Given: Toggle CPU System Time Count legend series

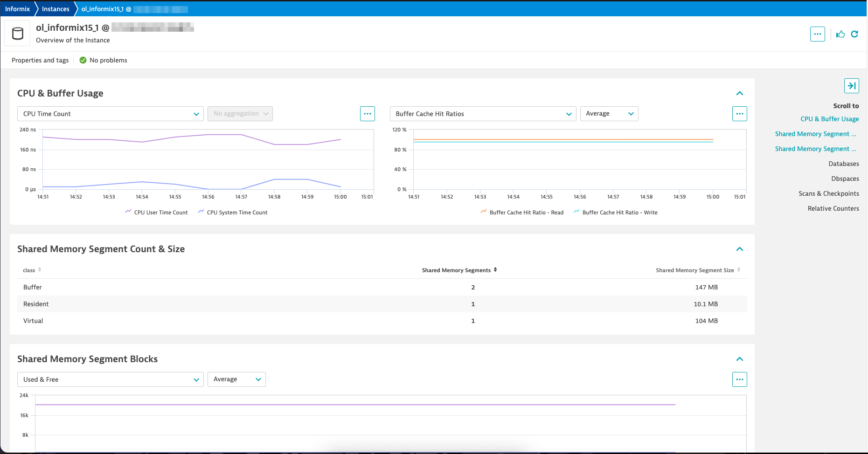Looking at the screenshot, I should 233,213.
